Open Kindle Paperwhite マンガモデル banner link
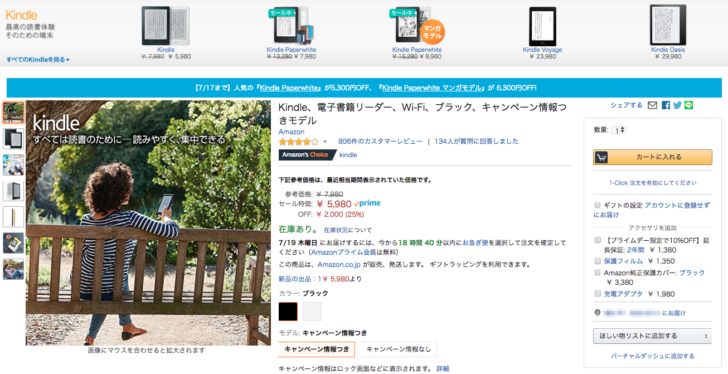Viewport: 728px width, 374px height. coord(433,88)
